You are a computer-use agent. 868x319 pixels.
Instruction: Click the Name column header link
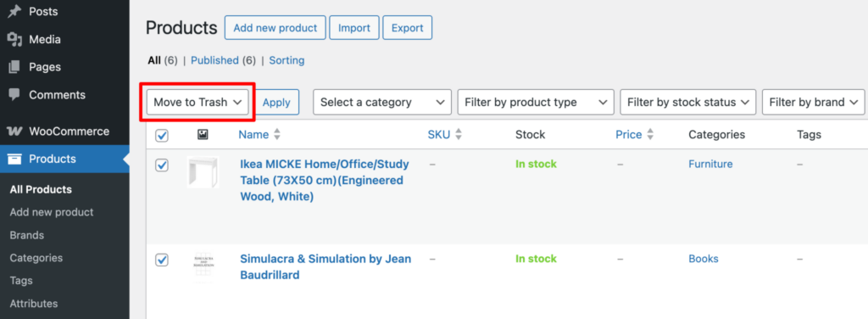253,135
